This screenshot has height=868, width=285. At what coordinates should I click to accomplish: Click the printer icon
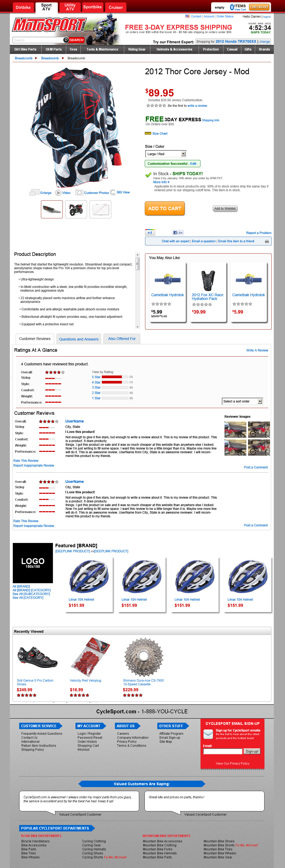click(x=267, y=241)
